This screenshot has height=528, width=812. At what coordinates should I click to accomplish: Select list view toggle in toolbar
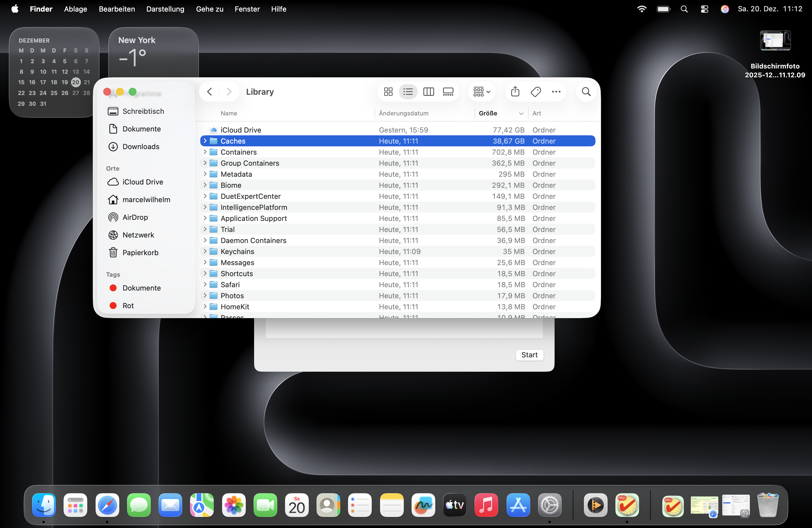coord(408,92)
